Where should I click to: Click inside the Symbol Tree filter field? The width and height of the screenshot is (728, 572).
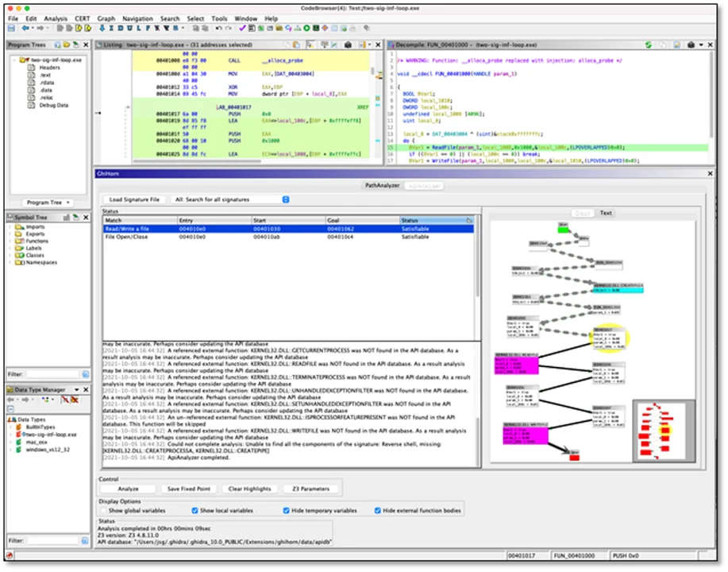coord(52,374)
